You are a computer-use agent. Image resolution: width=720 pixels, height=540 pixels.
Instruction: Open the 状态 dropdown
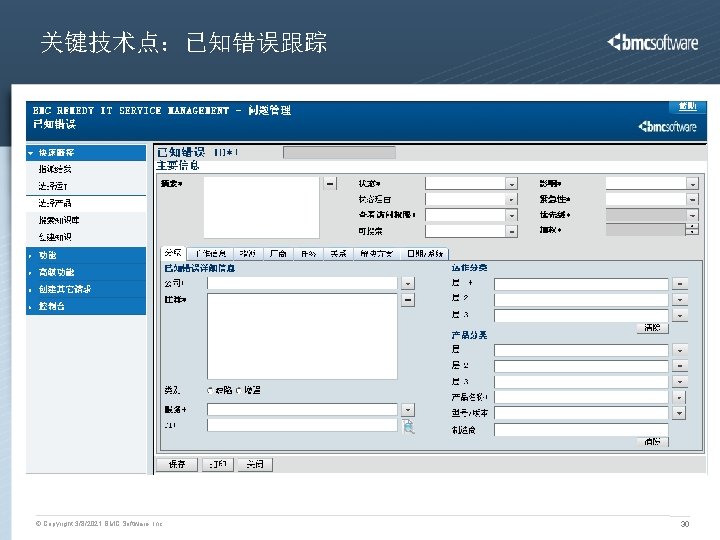(x=512, y=184)
